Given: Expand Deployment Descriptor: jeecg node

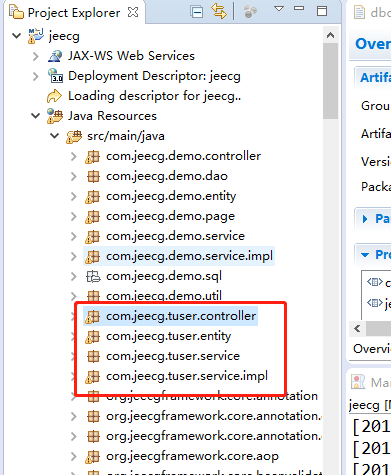Looking at the screenshot, I should click(x=36, y=76).
